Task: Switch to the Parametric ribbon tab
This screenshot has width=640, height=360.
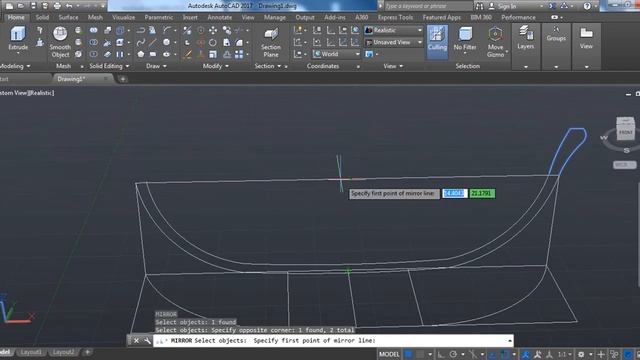Action: tap(158, 18)
